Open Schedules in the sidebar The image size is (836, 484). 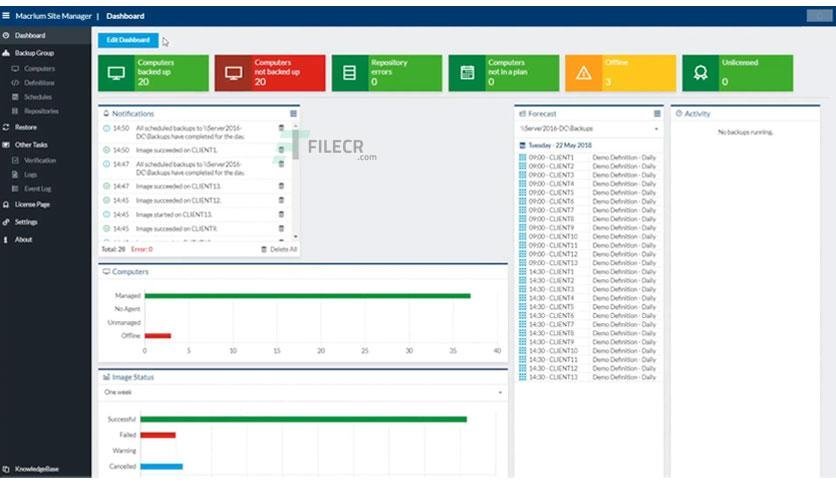point(38,97)
